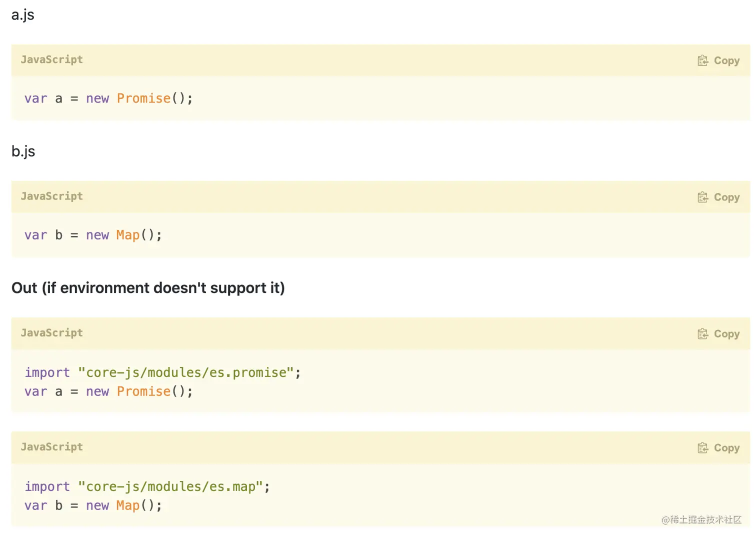Click the clipboard icon next to the first Copy label
This screenshot has height=539, width=756.
pyautogui.click(x=703, y=60)
